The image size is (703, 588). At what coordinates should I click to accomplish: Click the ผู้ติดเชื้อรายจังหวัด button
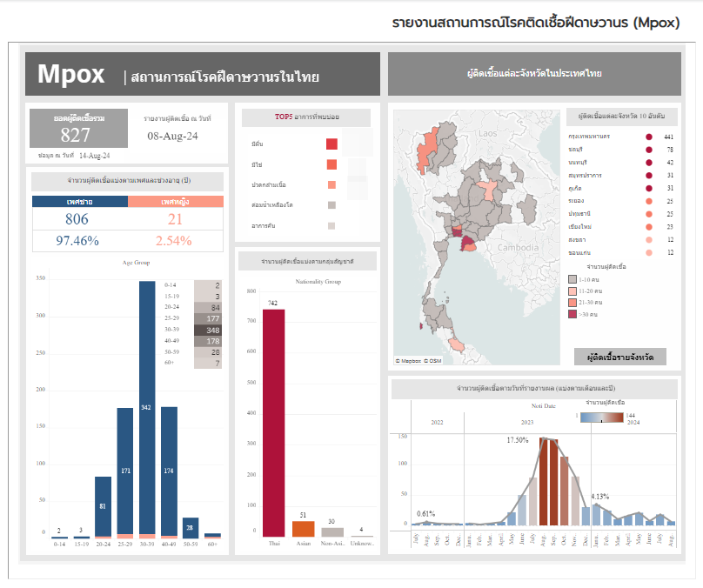point(619,357)
